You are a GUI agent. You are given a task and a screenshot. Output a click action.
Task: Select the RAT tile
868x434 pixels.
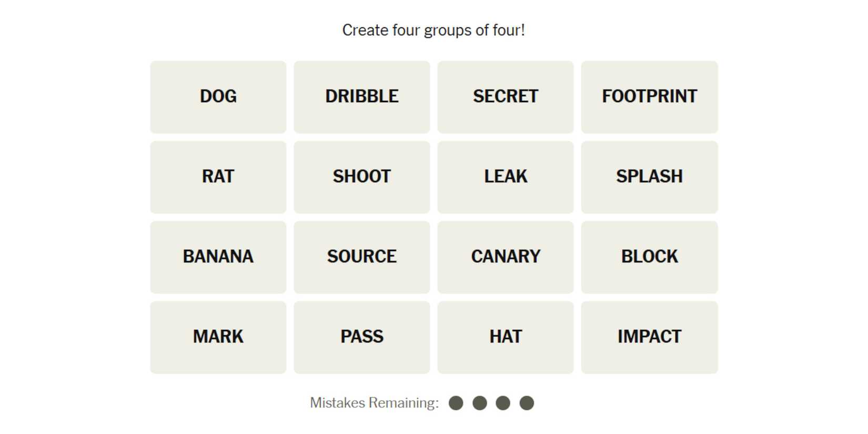point(218,177)
